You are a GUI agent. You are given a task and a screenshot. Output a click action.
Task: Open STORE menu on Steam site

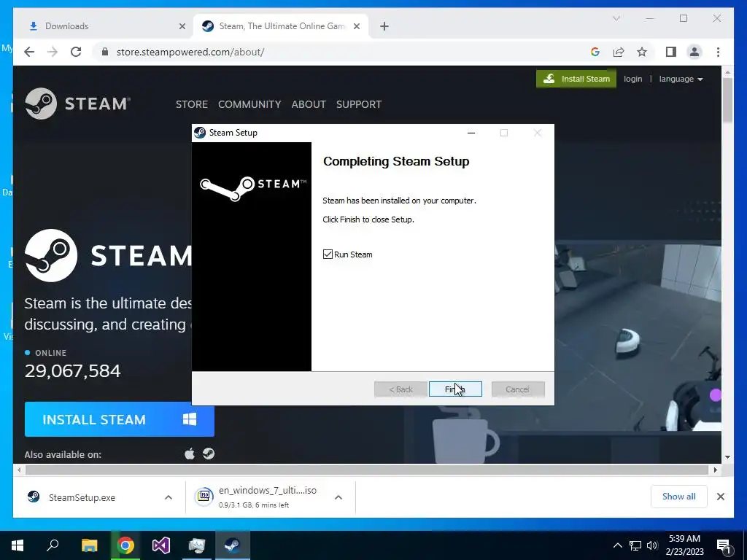[x=192, y=104]
